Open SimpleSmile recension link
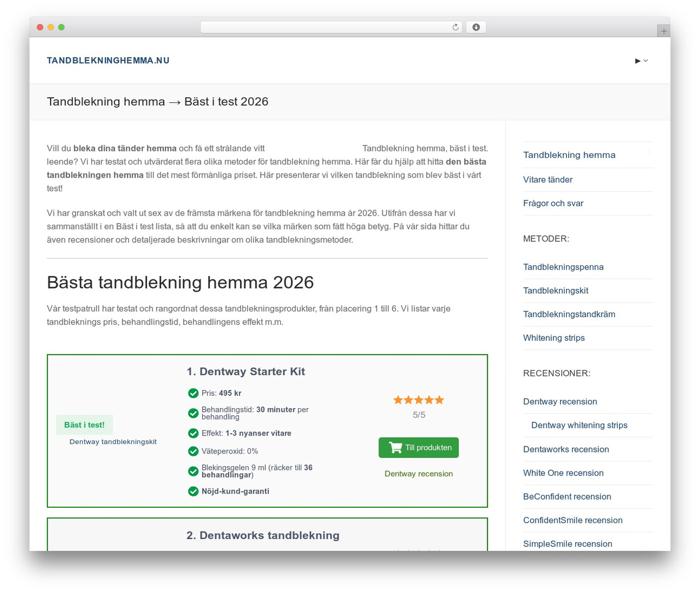This screenshot has width=700, height=593. (568, 543)
